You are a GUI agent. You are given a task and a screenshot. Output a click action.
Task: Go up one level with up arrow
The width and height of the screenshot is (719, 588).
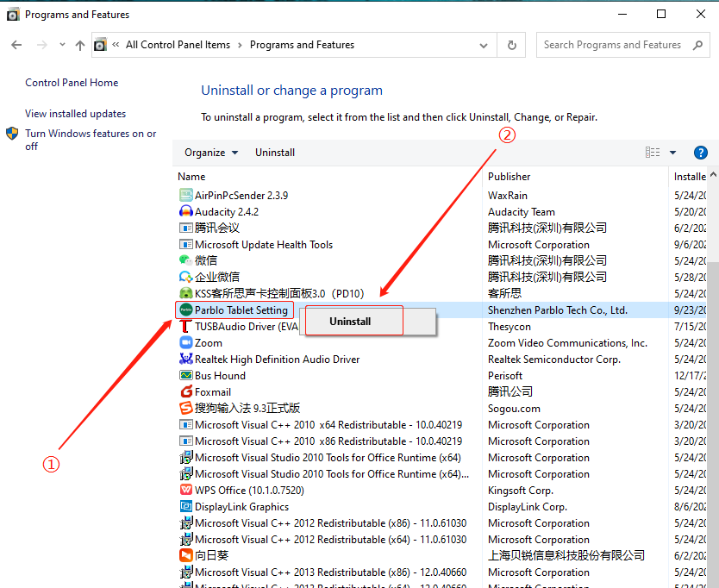80,45
